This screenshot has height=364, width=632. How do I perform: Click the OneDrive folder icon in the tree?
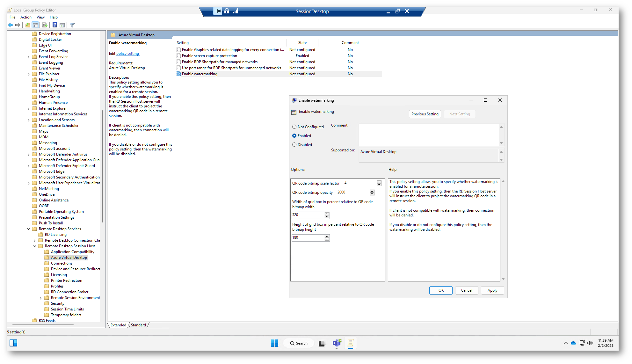(x=35, y=194)
